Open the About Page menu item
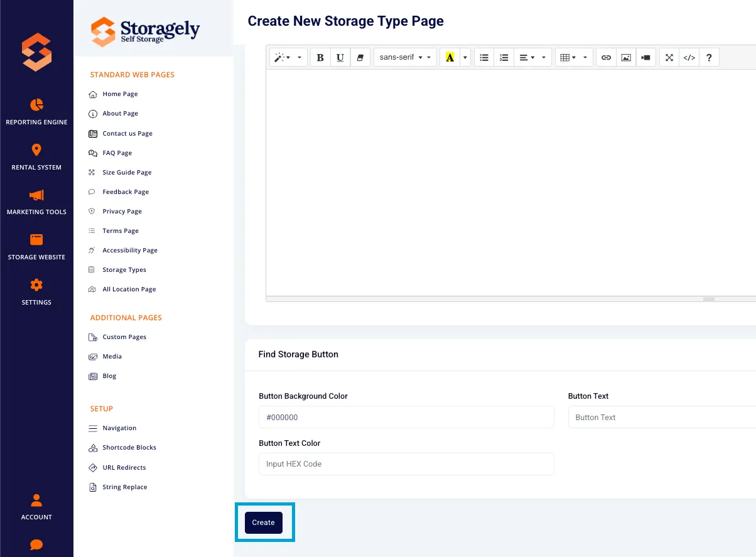The height and width of the screenshot is (557, 756). tap(113, 114)
